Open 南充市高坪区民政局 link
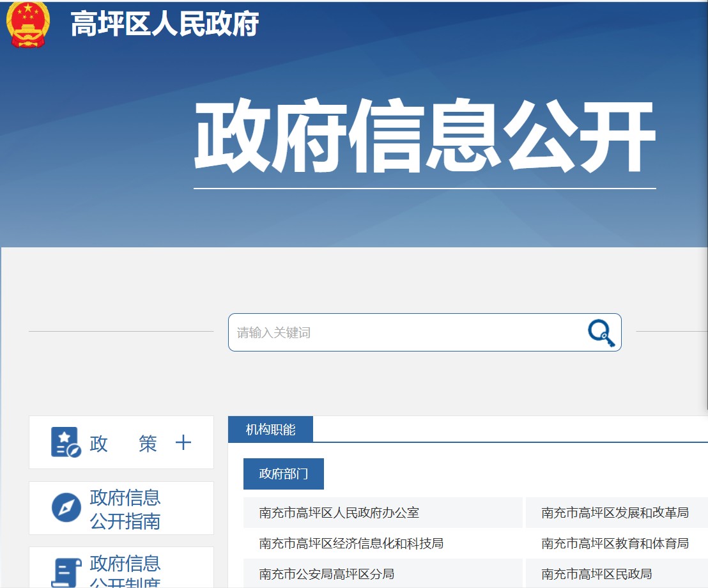Screen dimensions: 708x588 594,574
